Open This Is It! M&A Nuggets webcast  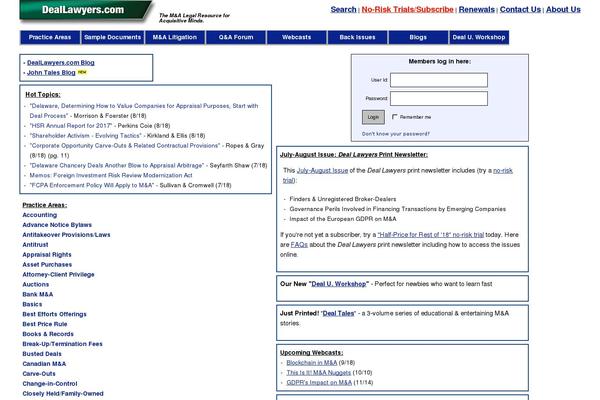(x=318, y=373)
